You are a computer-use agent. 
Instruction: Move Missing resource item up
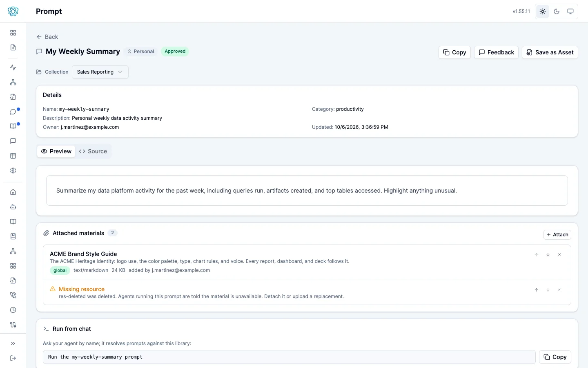[537, 290]
